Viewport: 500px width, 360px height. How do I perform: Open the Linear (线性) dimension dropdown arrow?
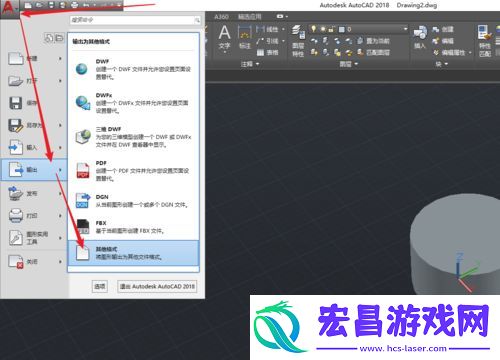click(283, 29)
